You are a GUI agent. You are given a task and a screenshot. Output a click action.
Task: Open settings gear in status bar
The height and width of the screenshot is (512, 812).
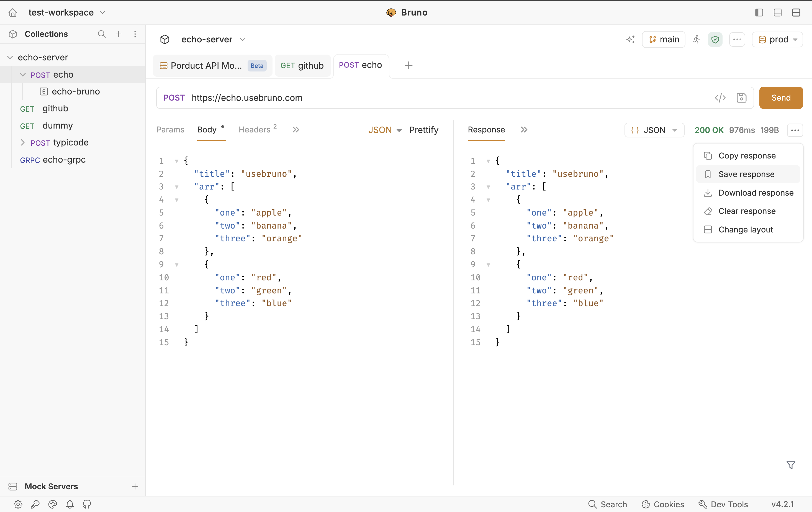[18, 504]
